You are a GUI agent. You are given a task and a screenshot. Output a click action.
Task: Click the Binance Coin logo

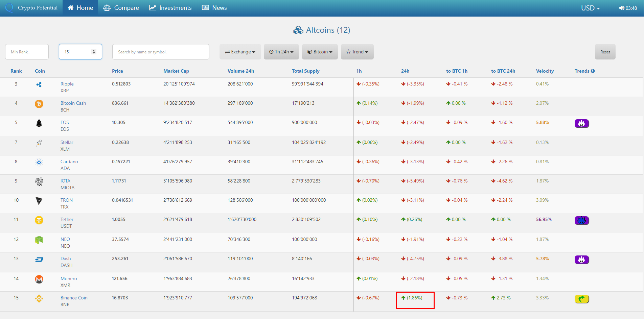[39, 298]
